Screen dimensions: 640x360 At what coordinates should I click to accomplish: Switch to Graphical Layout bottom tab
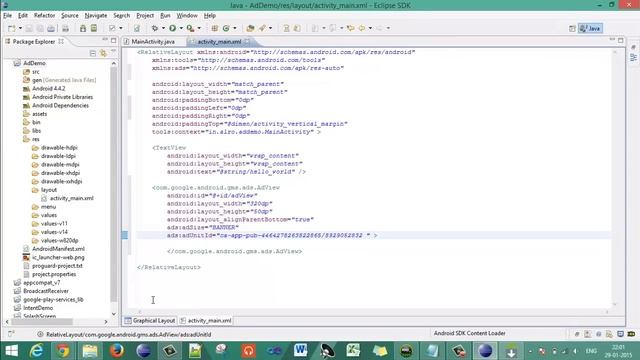(150, 321)
